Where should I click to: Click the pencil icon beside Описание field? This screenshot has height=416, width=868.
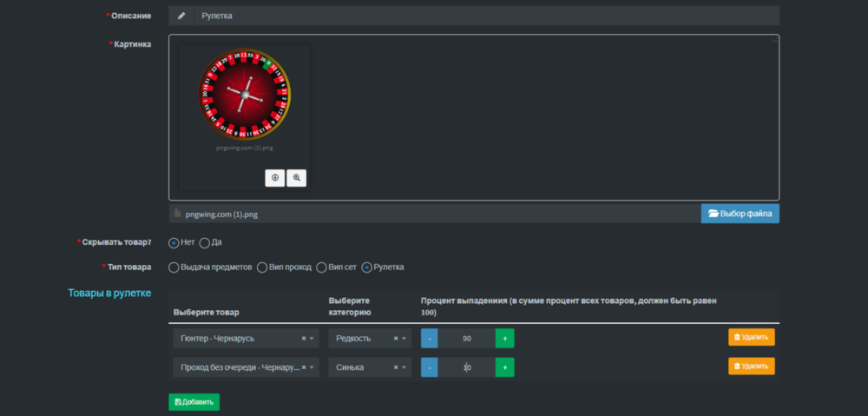coord(181,16)
